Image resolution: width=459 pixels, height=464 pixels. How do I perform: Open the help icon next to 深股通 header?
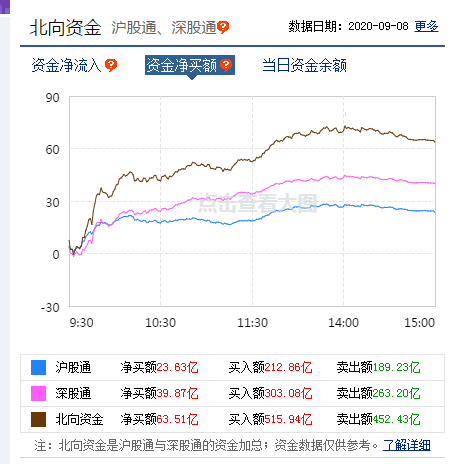[x=223, y=27]
